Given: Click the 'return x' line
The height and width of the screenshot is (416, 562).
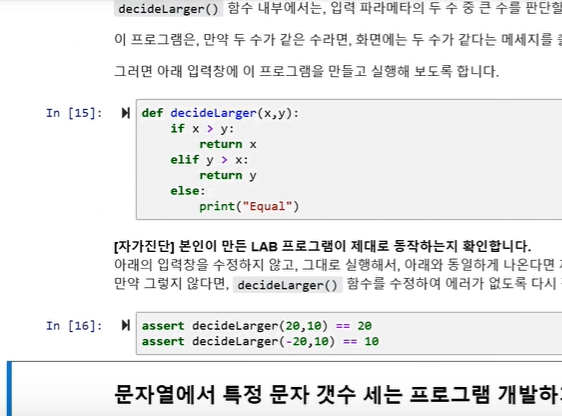Looking at the screenshot, I should (228, 144).
